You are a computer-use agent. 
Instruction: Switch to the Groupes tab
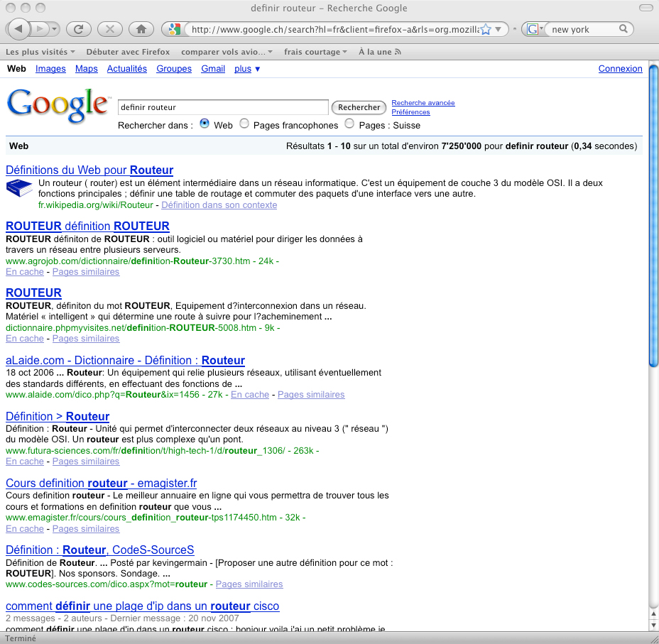pyautogui.click(x=174, y=69)
